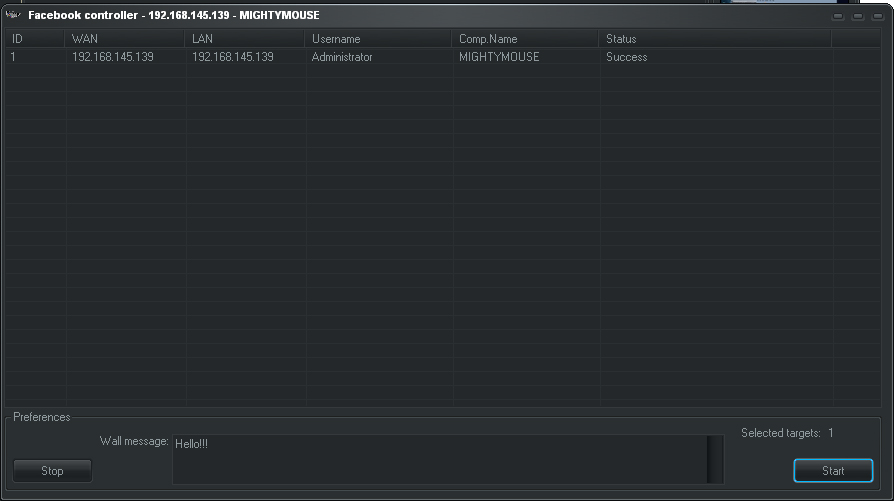Viewport: 894px width, 501px height.
Task: Click the Preferences group label
Action: 42,417
